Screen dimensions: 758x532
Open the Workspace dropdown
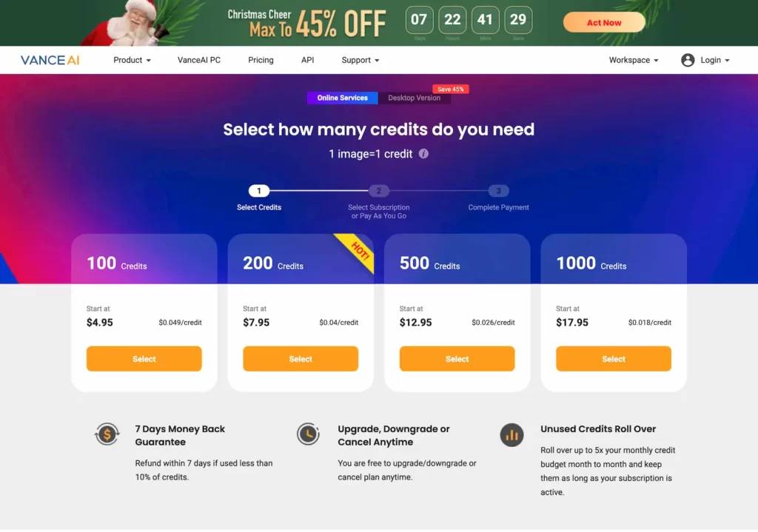click(x=633, y=60)
